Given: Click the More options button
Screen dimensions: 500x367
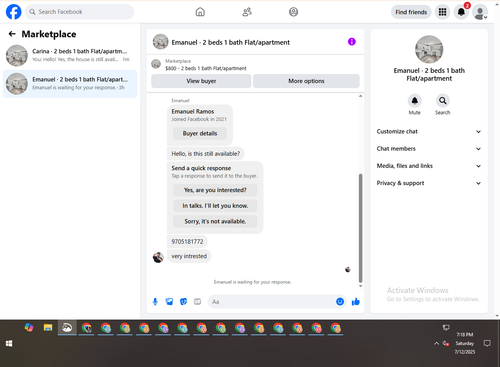Looking at the screenshot, I should point(306,81).
